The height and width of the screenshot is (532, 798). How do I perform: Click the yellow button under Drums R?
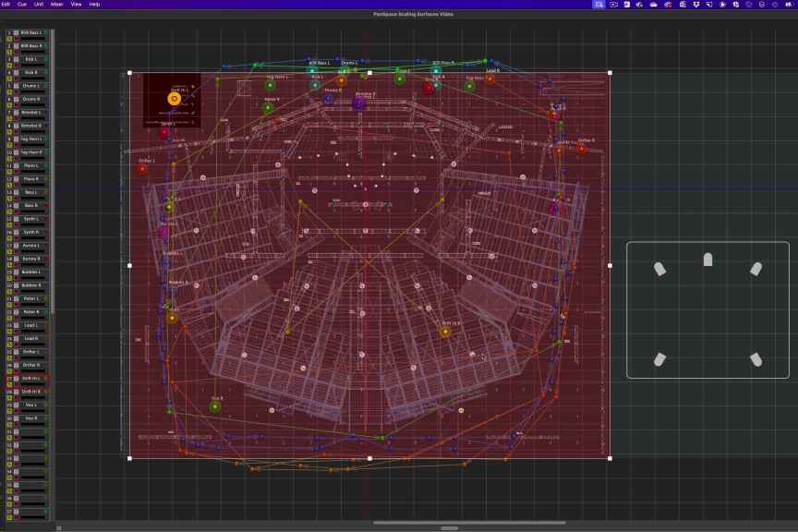9,105
